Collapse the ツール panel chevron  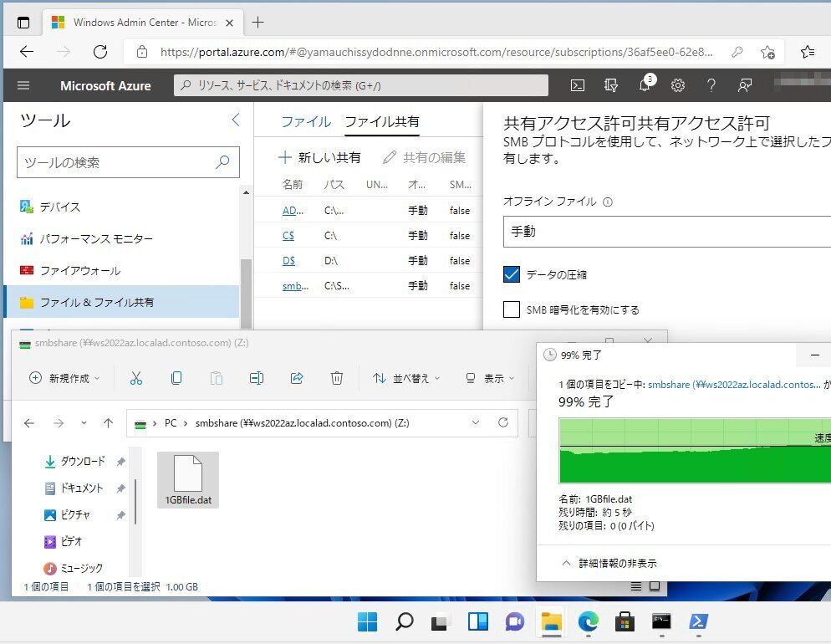pyautogui.click(x=236, y=120)
